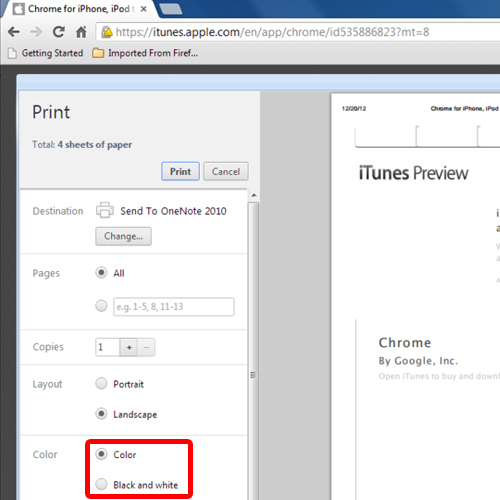Click the print settings scrollbar thumb
The width and height of the screenshot is (500, 500).
tap(254, 351)
